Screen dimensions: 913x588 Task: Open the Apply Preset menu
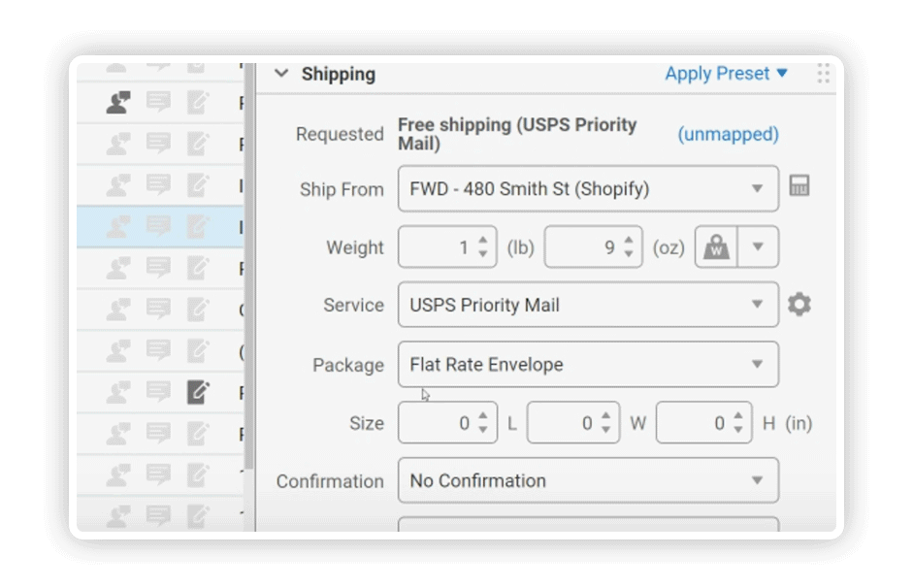point(724,73)
